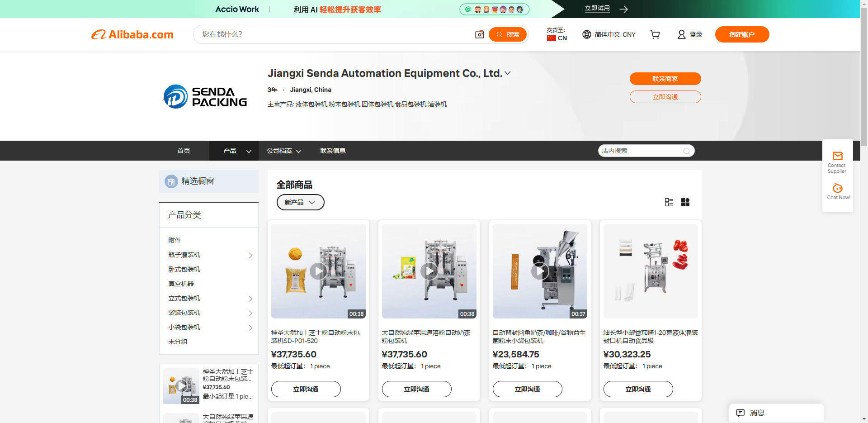The height and width of the screenshot is (423, 868).
Task: Click 立即沟通 under the ¥23,584.75 product
Action: click(527, 389)
